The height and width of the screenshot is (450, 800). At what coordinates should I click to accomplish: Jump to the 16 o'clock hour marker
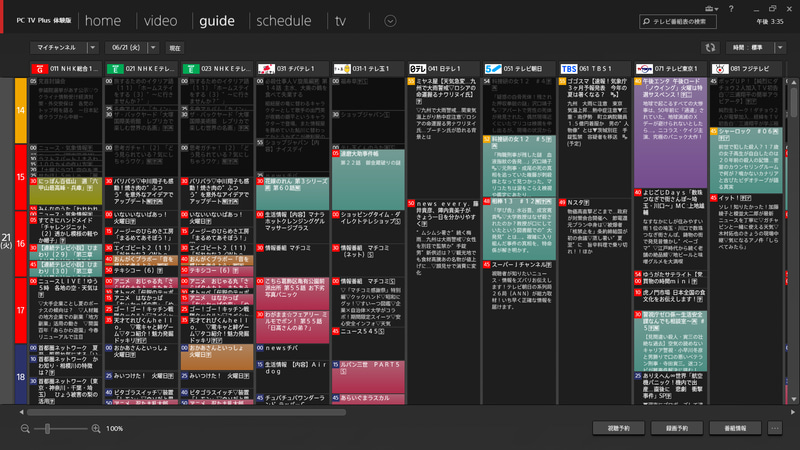point(20,243)
